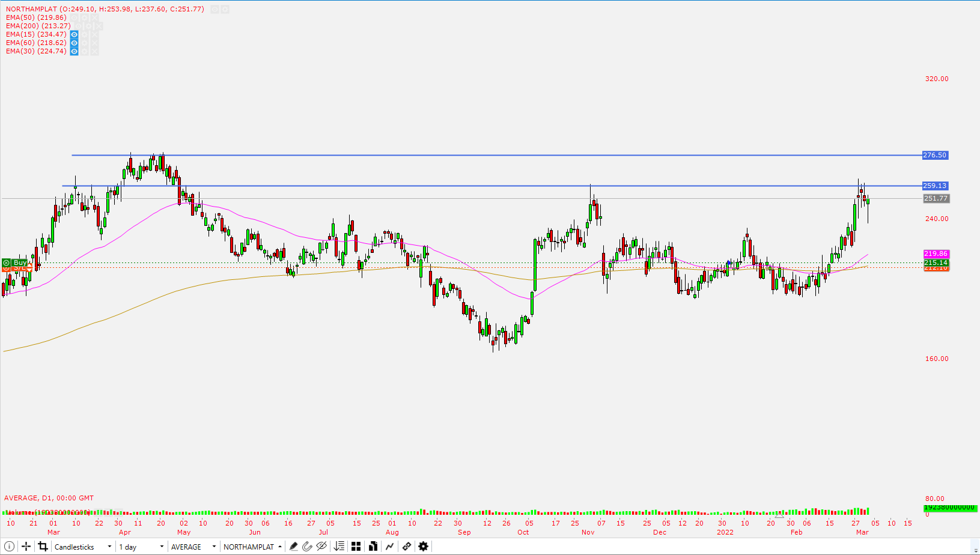Click the snapshot crop icon
The height and width of the screenshot is (555, 980).
tap(43, 546)
